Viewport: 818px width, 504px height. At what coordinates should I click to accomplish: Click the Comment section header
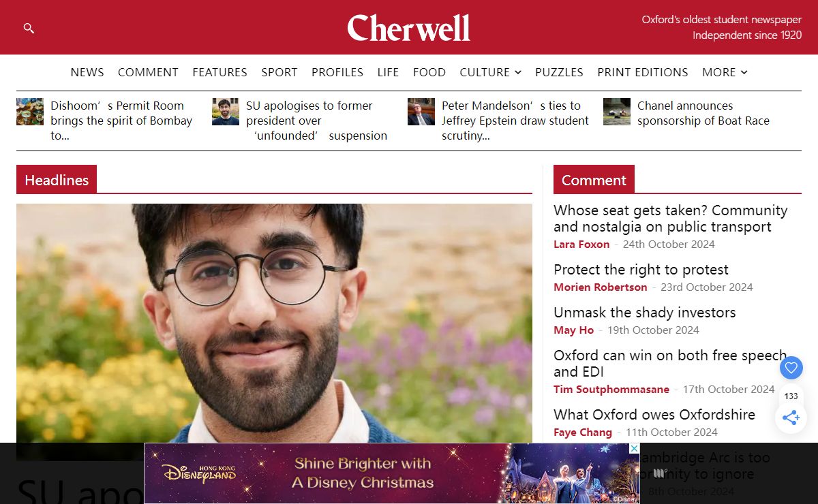coord(594,180)
